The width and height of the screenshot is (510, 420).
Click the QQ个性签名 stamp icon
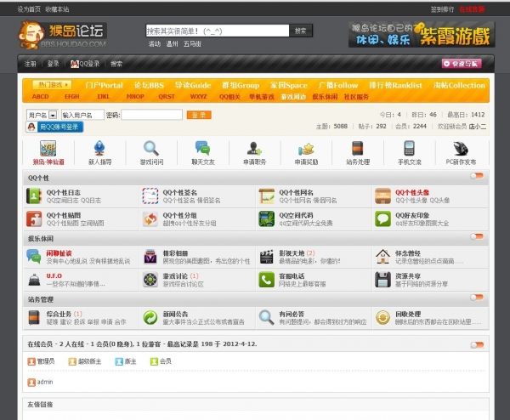[150, 196]
